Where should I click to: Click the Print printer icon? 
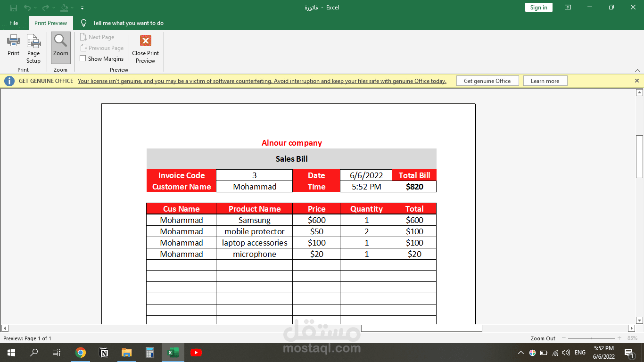[x=13, y=41]
